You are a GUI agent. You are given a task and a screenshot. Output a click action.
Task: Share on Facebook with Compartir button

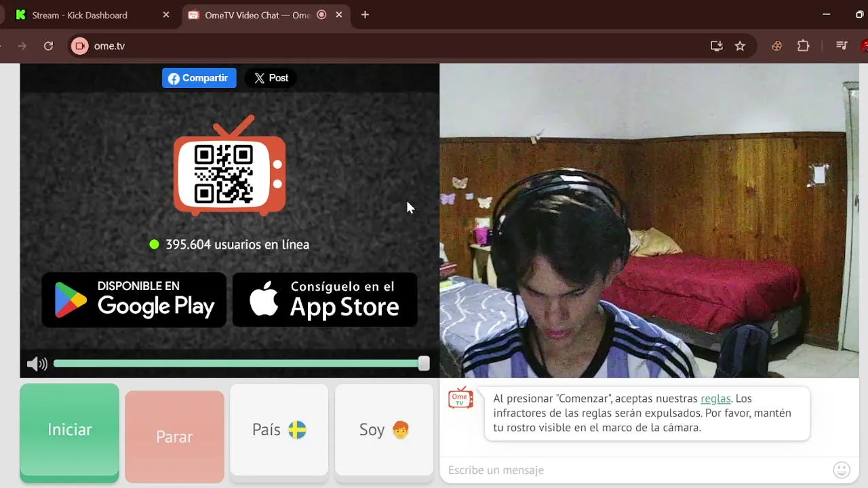(x=199, y=78)
